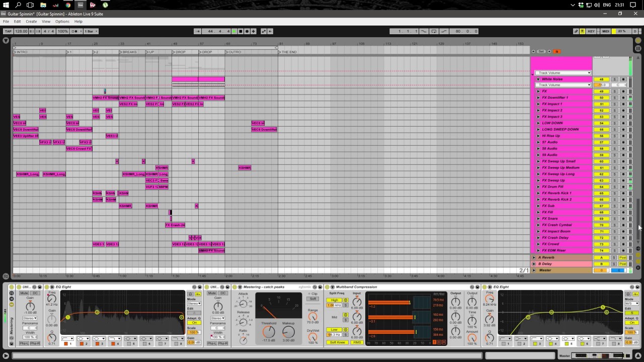Toggle the Loop switch in control bar

coord(434,31)
